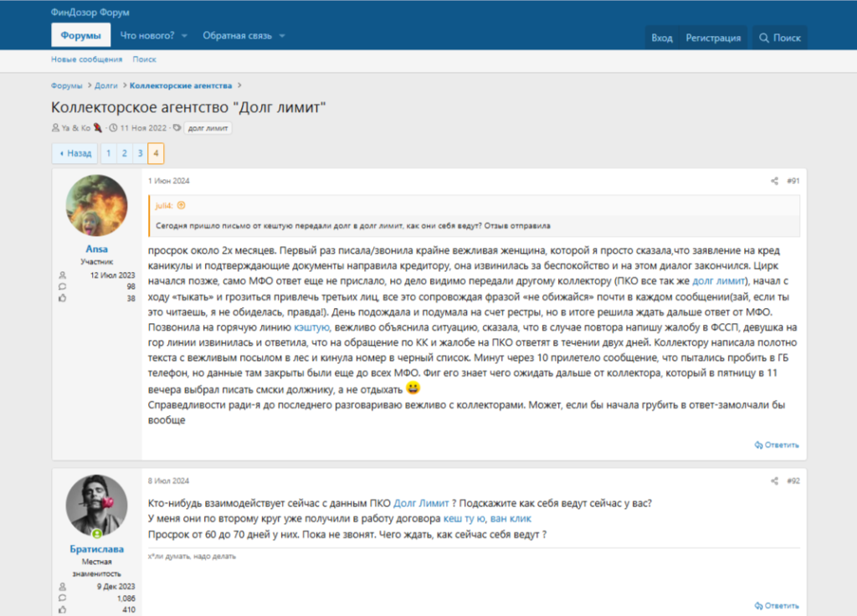Click the Вход login button

coord(662,38)
